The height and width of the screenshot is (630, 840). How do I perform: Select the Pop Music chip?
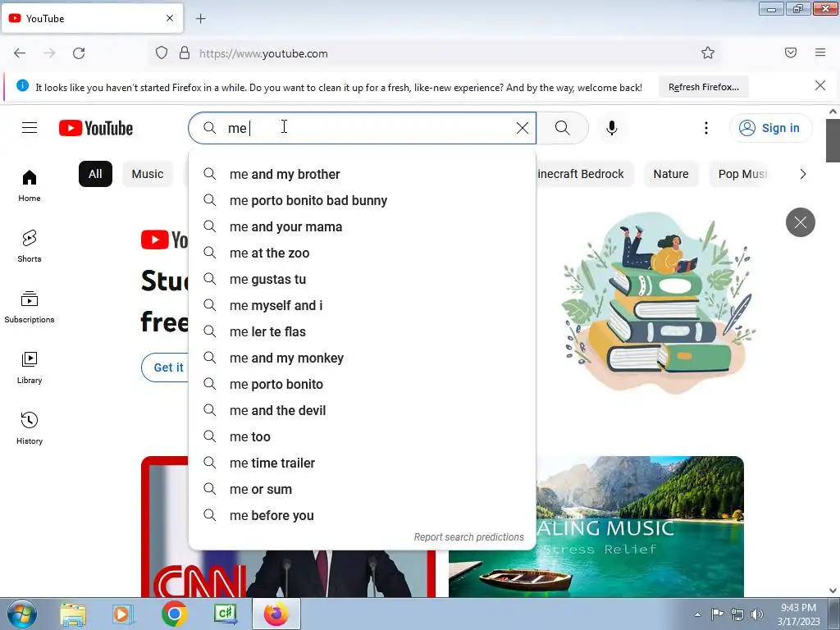coord(742,174)
